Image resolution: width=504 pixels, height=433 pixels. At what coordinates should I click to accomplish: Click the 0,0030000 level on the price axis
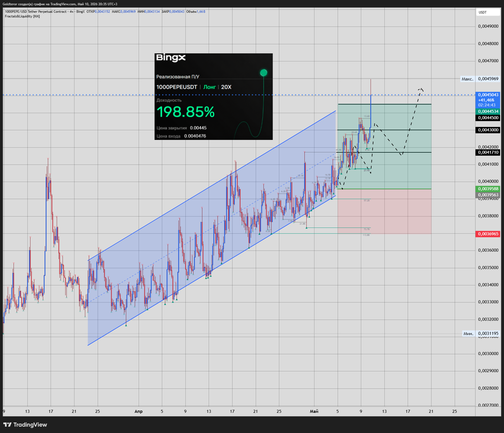pyautogui.click(x=488, y=354)
